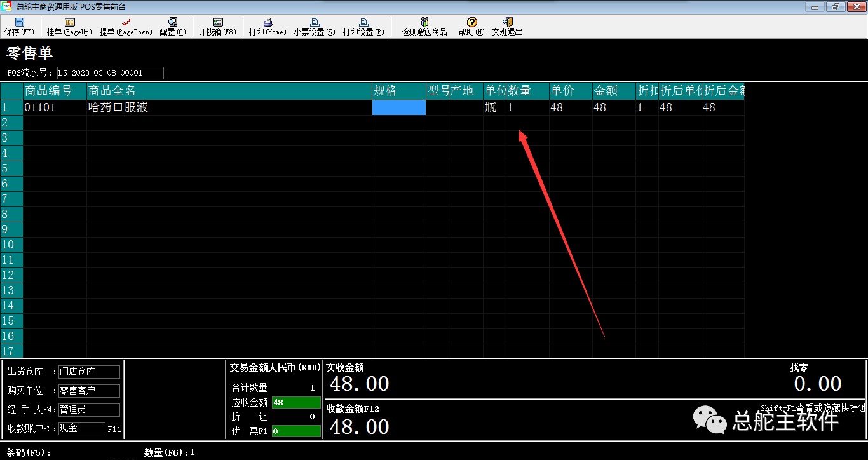Click the 条码(F5) barcode label
The width and height of the screenshot is (868, 460).
click(x=29, y=453)
